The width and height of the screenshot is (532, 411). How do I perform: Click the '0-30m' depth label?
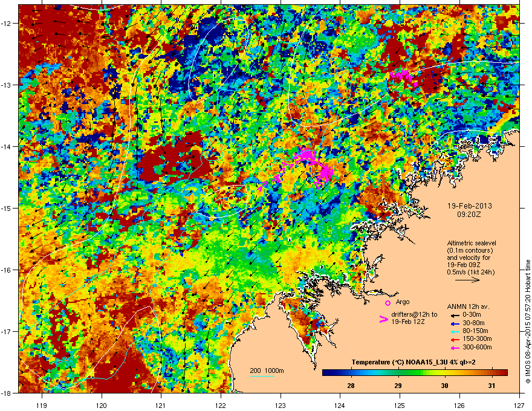tap(472, 315)
